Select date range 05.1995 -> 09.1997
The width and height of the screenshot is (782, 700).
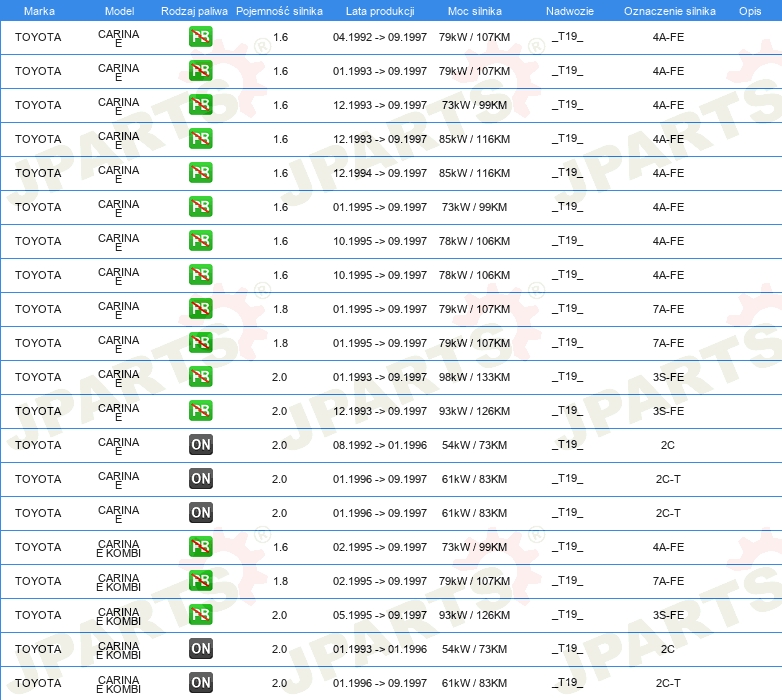[x=380, y=615]
